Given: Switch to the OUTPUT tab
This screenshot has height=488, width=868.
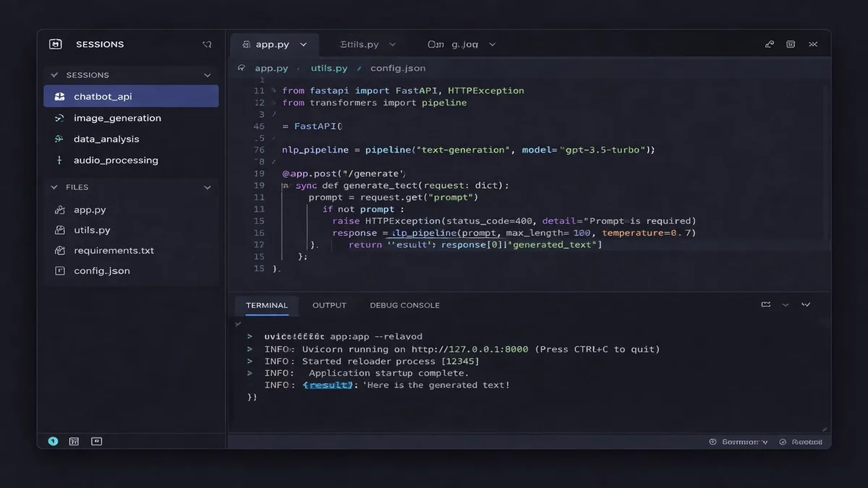Looking at the screenshot, I should pyautogui.click(x=329, y=305).
